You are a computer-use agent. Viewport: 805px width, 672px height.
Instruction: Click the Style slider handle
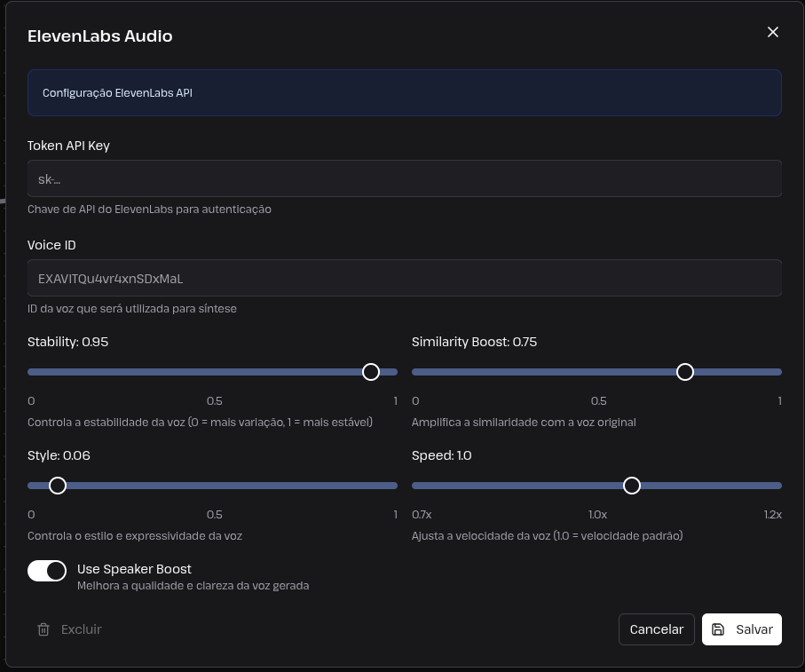(58, 485)
